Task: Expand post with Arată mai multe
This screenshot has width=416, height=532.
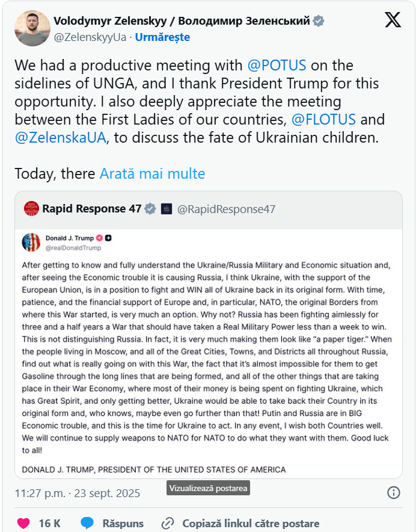Action: (x=152, y=174)
